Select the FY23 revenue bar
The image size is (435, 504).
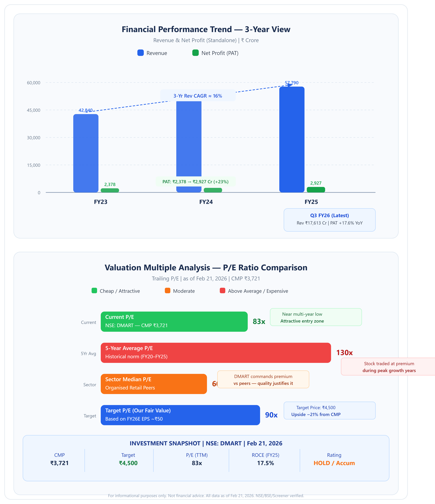click(86, 153)
